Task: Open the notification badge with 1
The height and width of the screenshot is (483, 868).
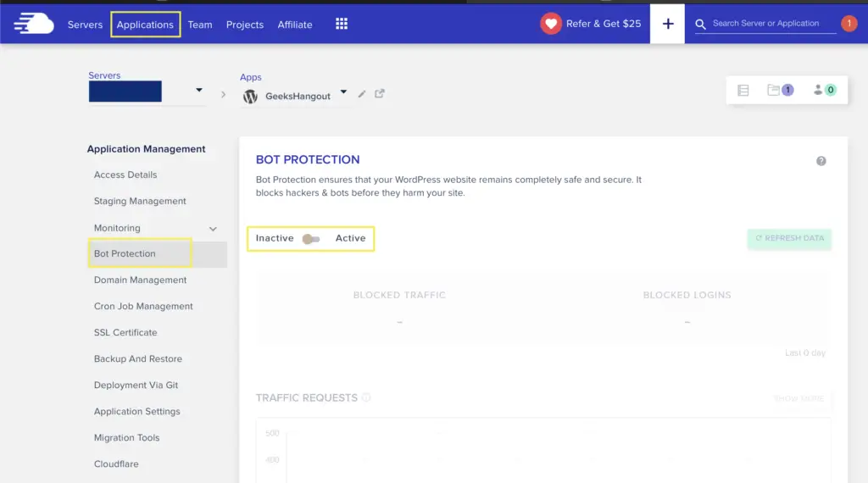Action: [849, 23]
